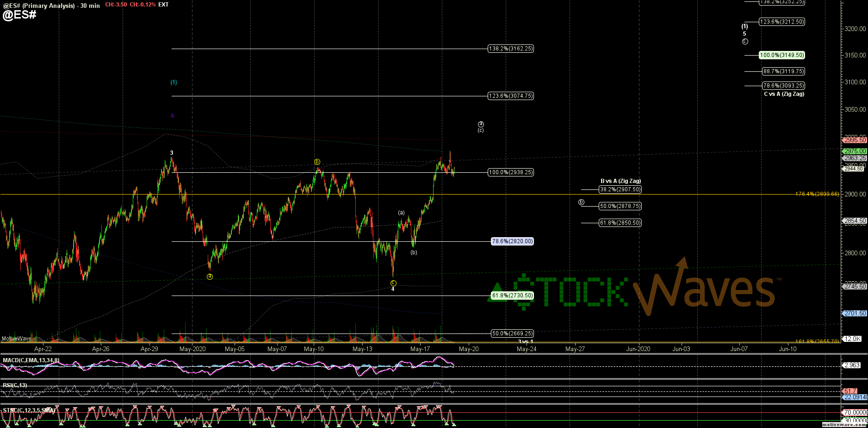Select the 78.6%(2820.00) retracement label
Viewport: 868px width, 428px height.
(512, 241)
